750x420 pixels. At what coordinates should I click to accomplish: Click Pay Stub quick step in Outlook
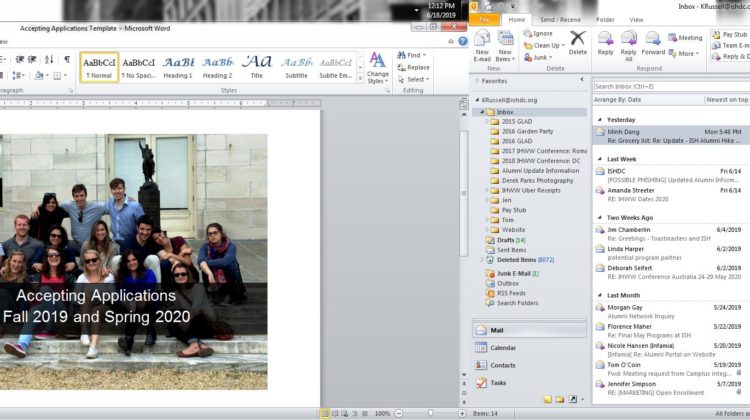click(730, 34)
